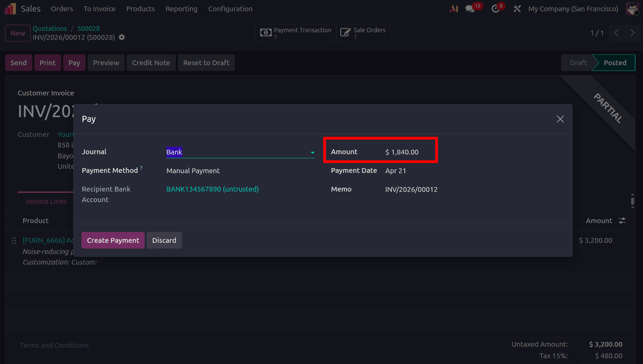The width and height of the screenshot is (643, 364).
Task: Open the optional columns icon next to Amount
Action: 622,220
